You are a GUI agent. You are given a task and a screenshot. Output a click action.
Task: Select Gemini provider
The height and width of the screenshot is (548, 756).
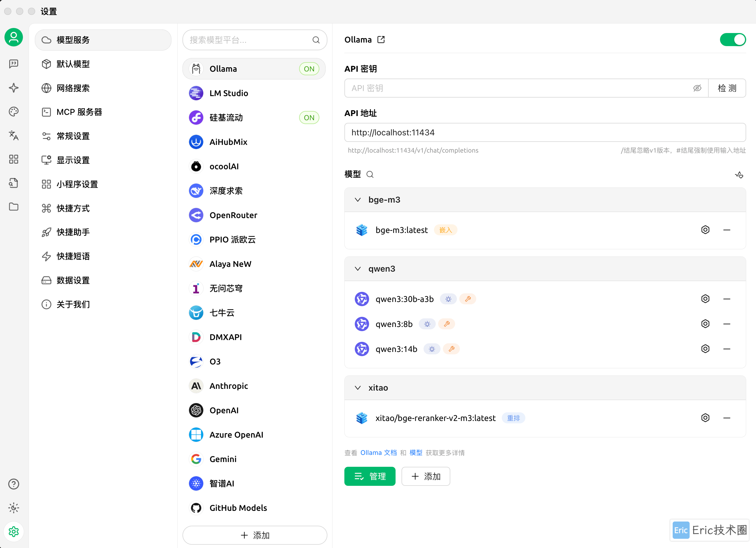(254, 459)
